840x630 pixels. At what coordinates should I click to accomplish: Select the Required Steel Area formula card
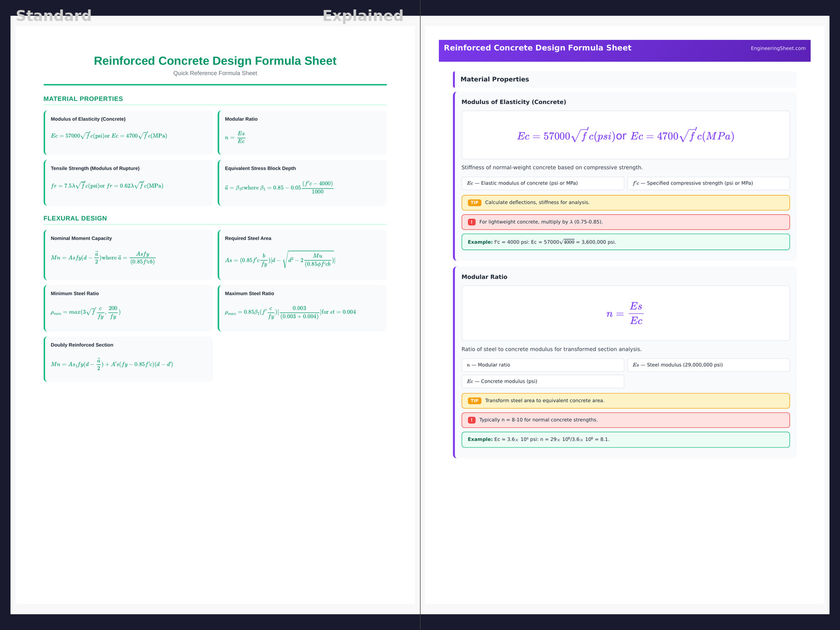(302, 255)
